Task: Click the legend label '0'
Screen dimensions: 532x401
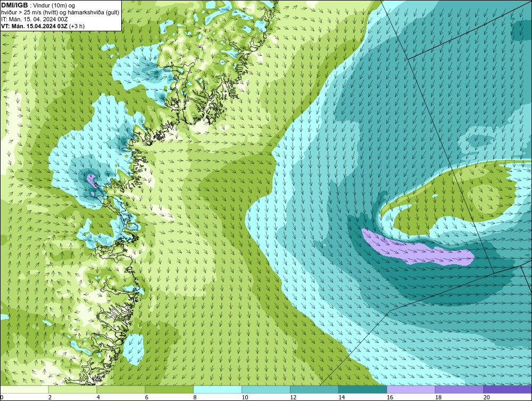Action: click(2, 397)
